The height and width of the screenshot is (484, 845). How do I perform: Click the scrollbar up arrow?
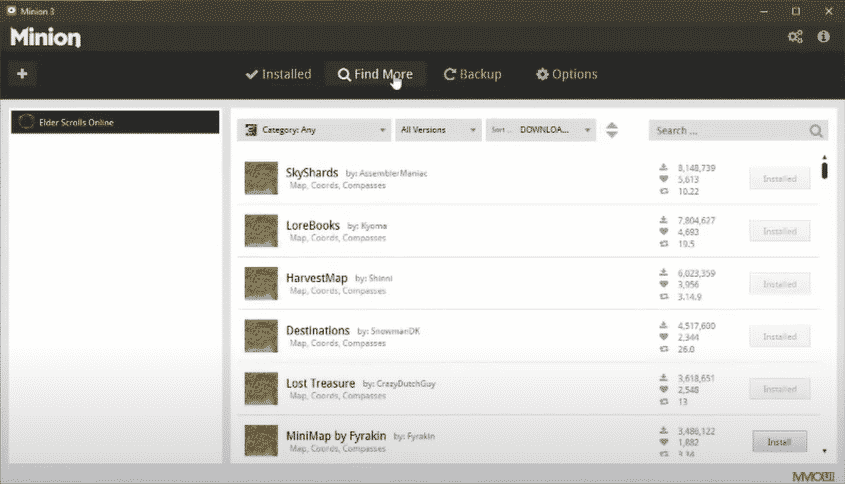click(824, 157)
